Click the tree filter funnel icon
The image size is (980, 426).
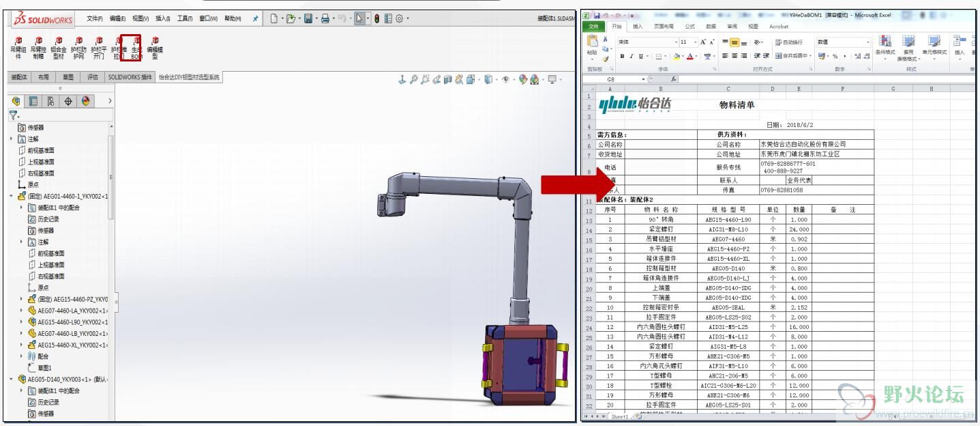click(x=13, y=115)
